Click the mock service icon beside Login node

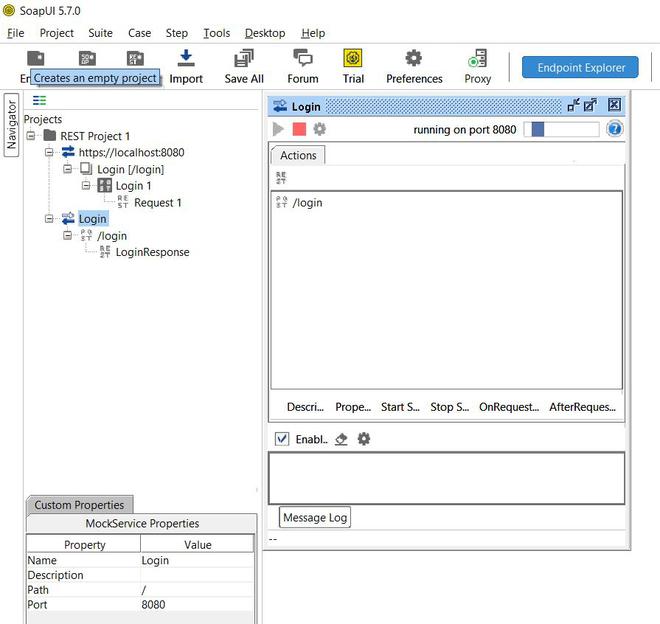[x=68, y=219]
